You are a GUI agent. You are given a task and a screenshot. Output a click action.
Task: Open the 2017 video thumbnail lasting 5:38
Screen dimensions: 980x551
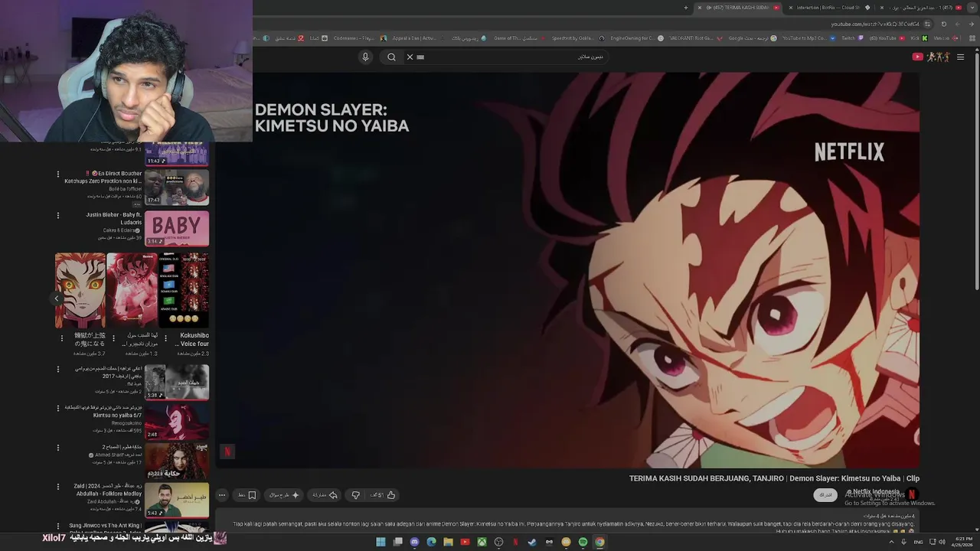(177, 382)
